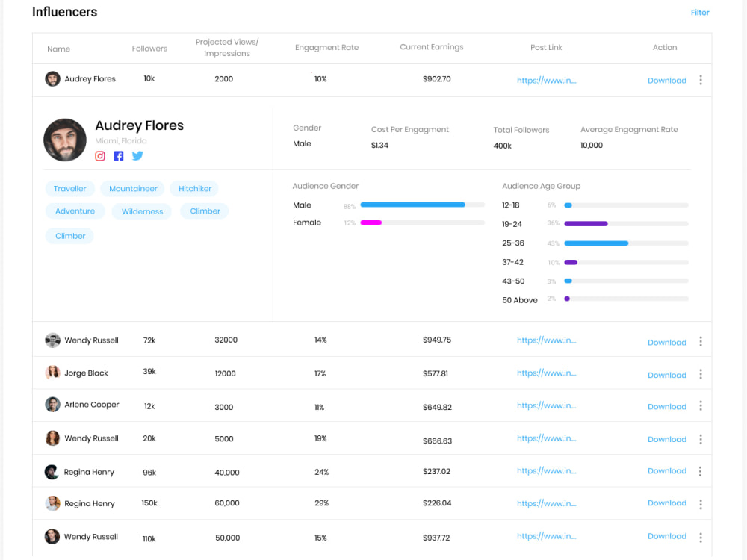Open Audrey Flores's Instagram profile
Screen dimensions: 747x560
pyautogui.click(x=100, y=156)
